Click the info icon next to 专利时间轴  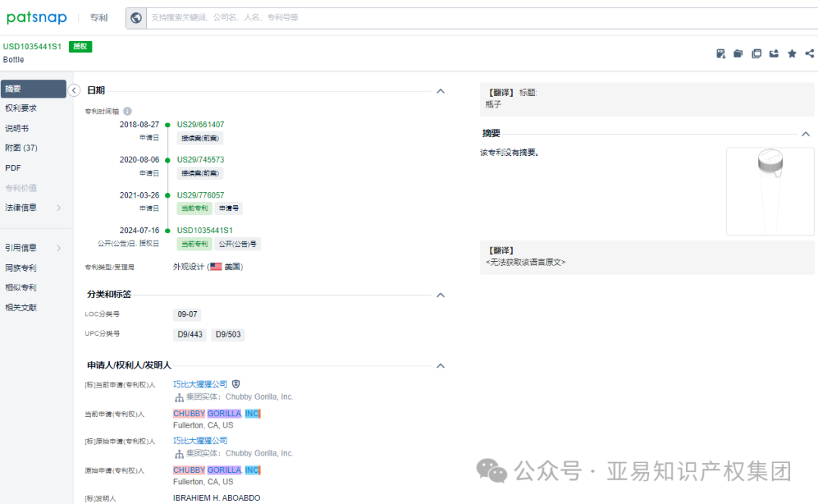pos(126,110)
